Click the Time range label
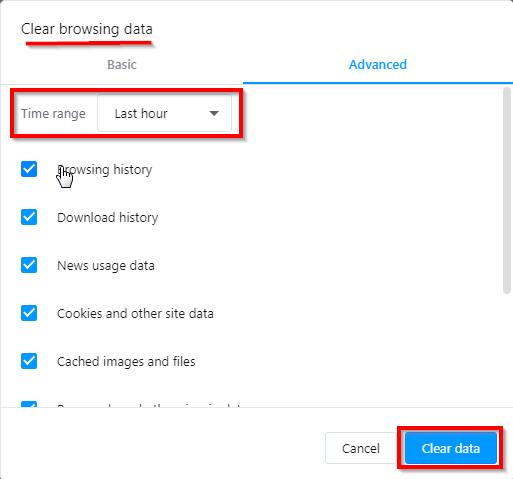Viewport: 513px width, 479px height. pos(53,114)
